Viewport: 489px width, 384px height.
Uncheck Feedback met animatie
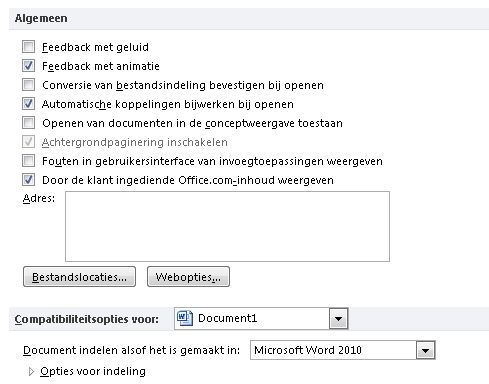[x=28, y=66]
